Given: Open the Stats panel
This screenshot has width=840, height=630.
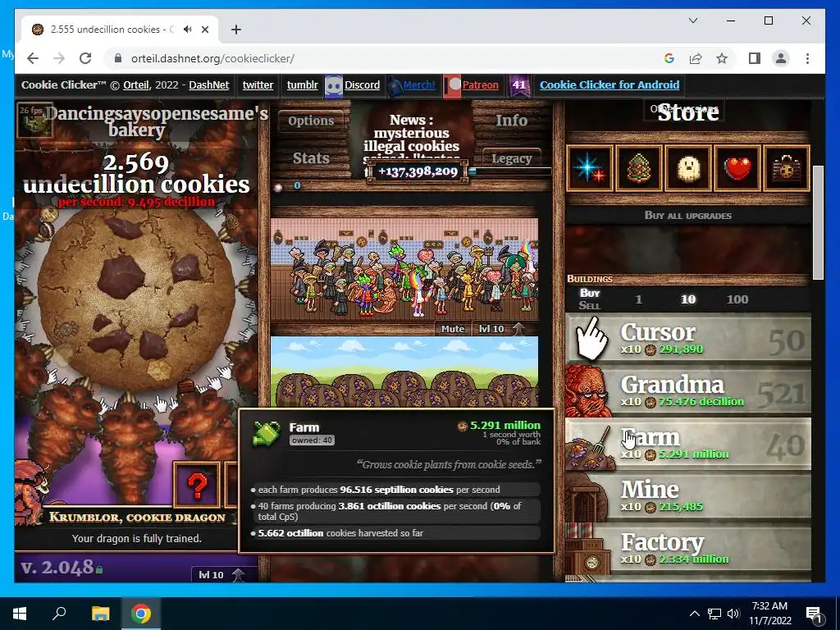Looking at the screenshot, I should click(311, 158).
